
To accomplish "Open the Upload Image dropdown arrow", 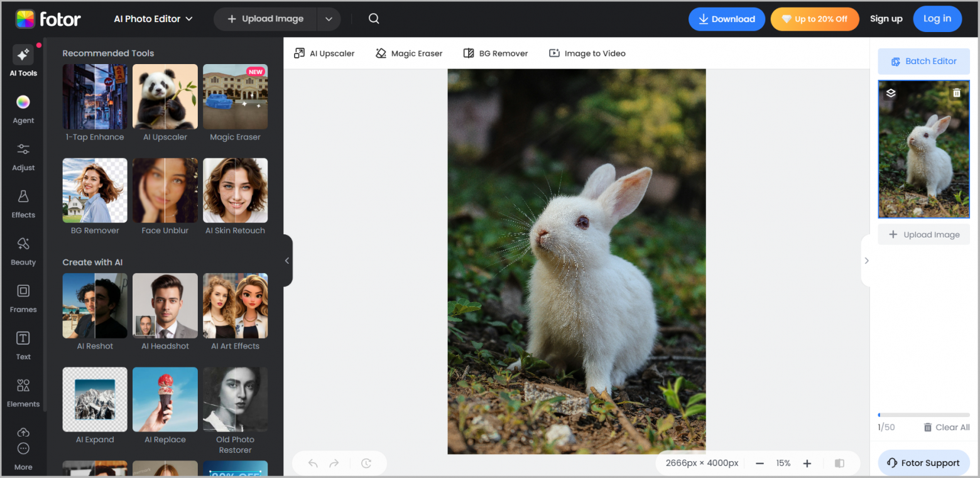I will pos(329,18).
